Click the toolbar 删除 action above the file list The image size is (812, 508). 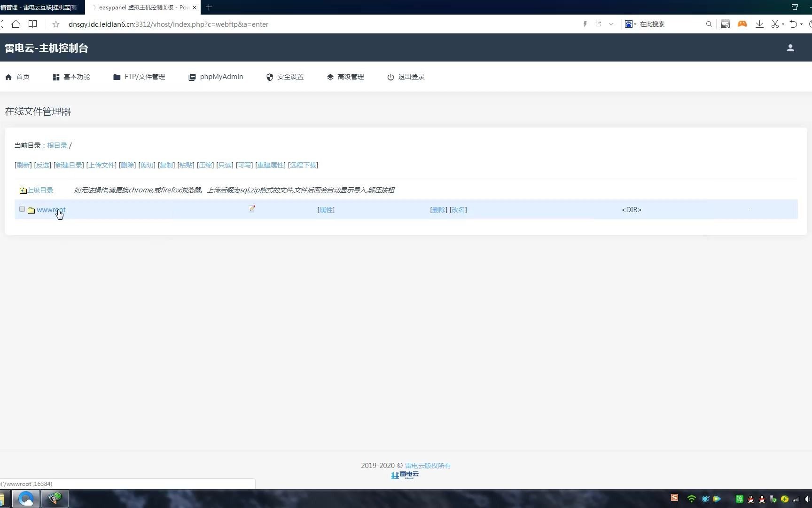click(127, 165)
